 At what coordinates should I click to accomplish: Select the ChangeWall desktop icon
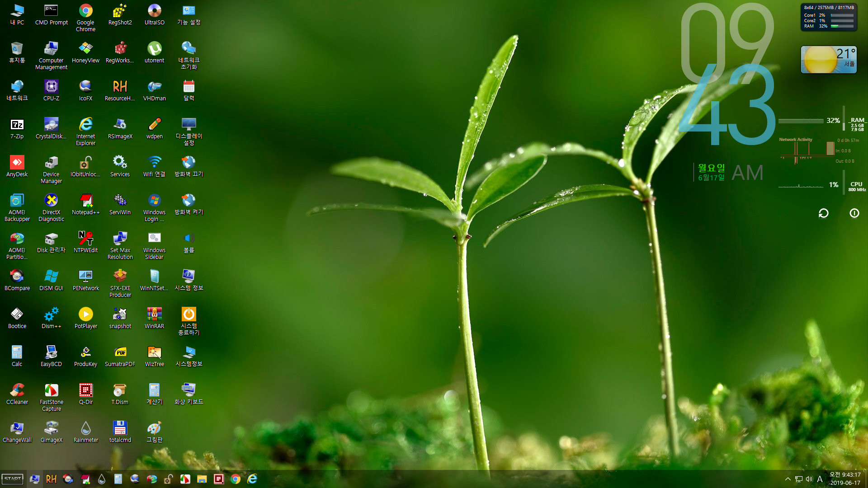pos(17,432)
